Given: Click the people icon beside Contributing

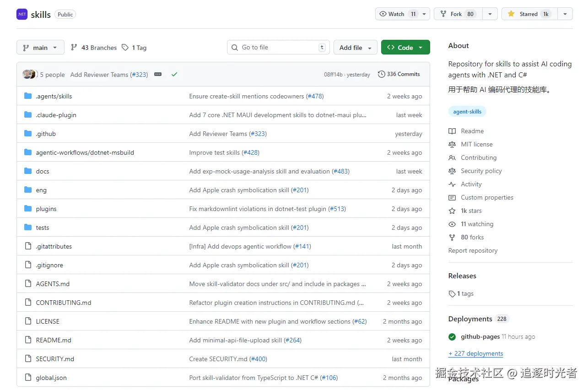Looking at the screenshot, I should pyautogui.click(x=452, y=157).
